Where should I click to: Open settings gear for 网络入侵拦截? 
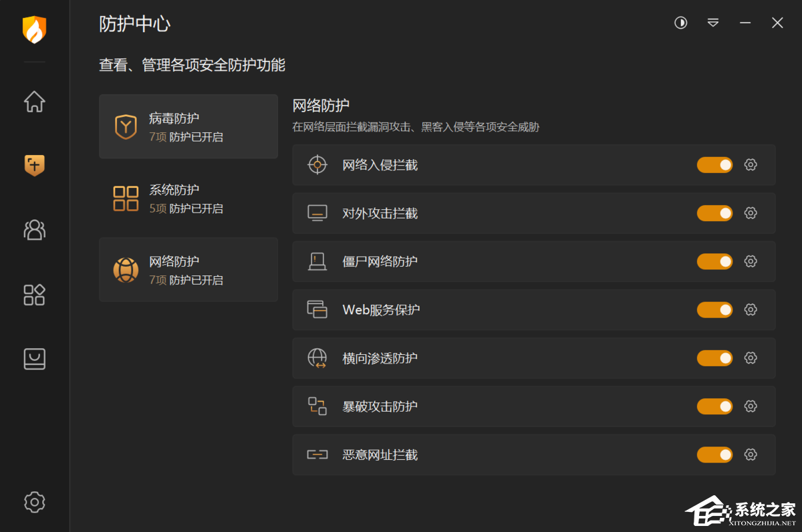tap(751, 165)
